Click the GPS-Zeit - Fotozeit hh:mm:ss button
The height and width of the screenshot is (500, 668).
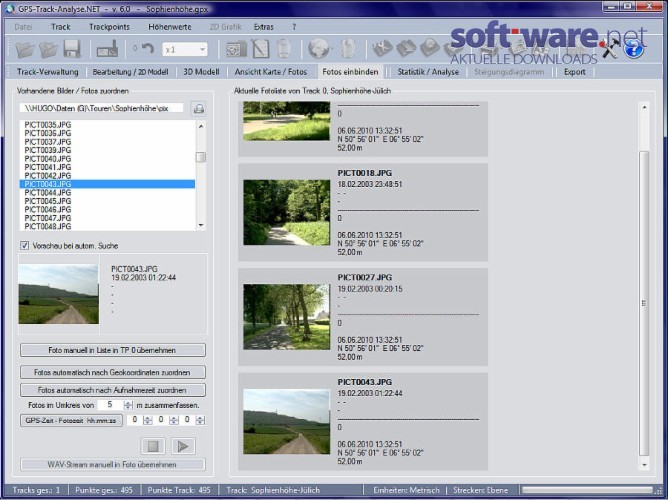pyautogui.click(x=71, y=420)
